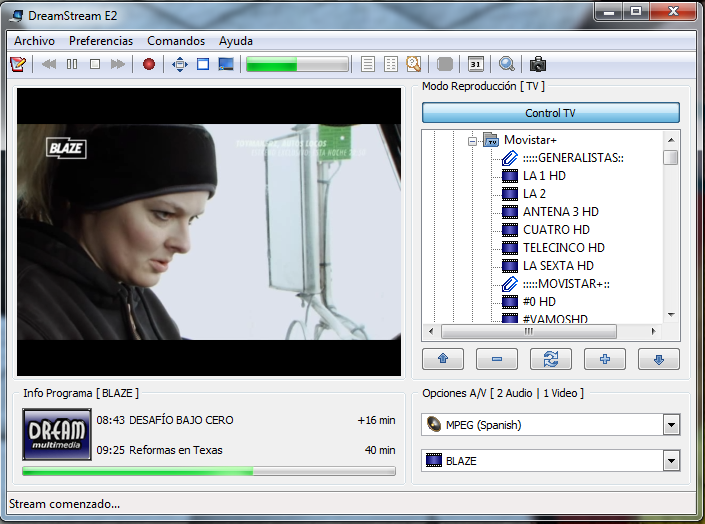
Task: Click the speaker icon in audio dropdown
Action: [434, 425]
